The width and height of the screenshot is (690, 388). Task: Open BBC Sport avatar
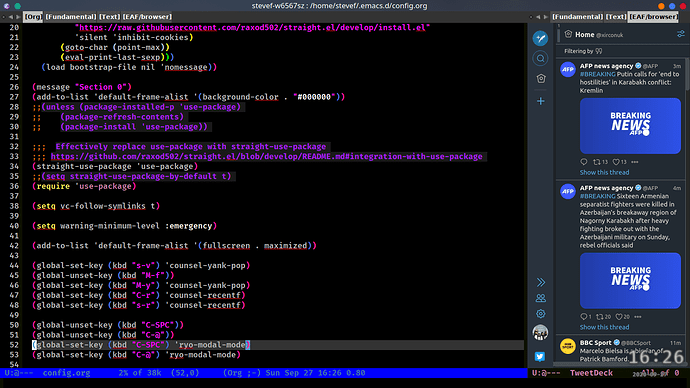pos(568,346)
